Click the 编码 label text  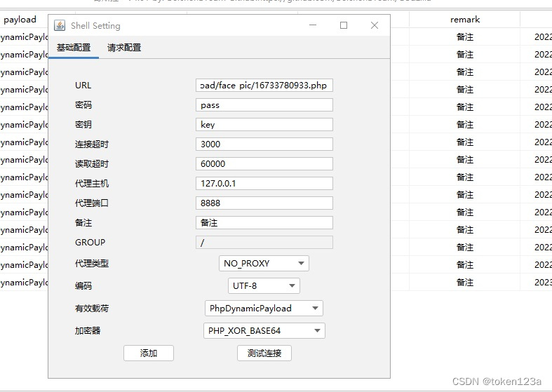pos(83,285)
